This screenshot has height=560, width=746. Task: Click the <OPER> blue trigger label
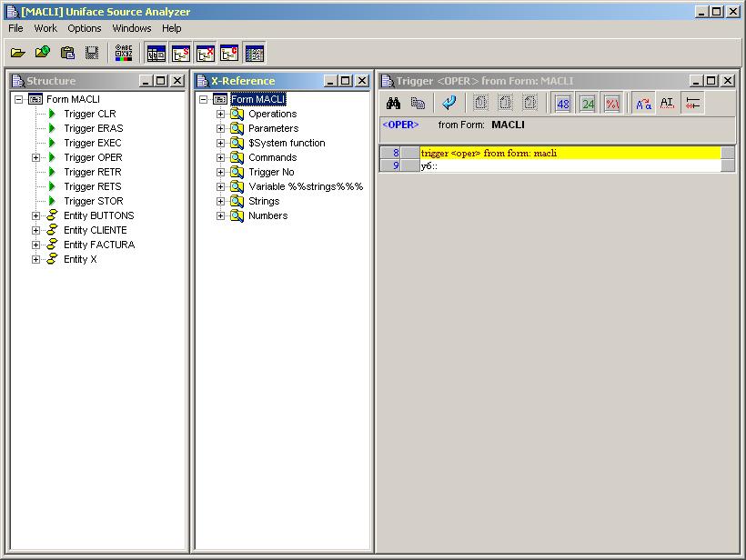[400, 125]
